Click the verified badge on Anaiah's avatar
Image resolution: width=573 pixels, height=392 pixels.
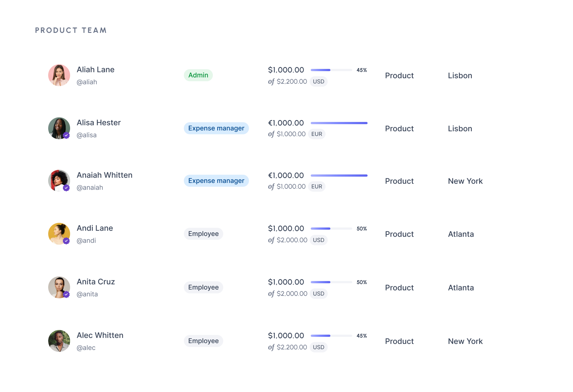(x=66, y=188)
